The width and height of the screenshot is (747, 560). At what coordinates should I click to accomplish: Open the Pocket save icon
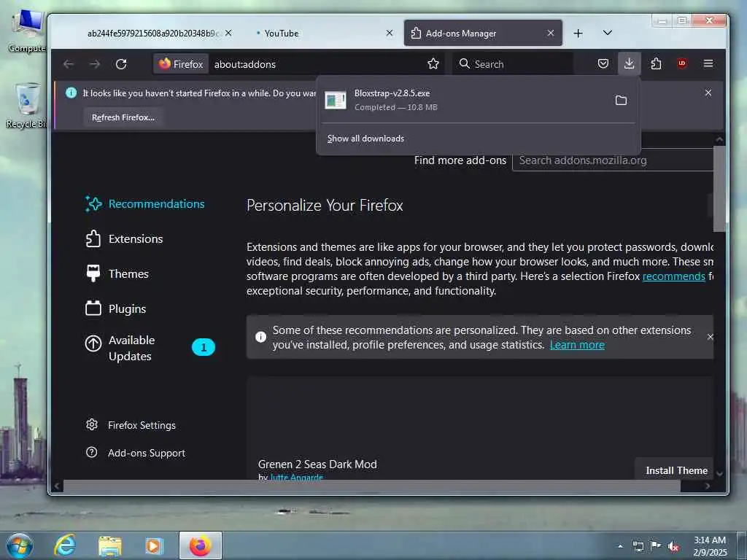tap(603, 64)
